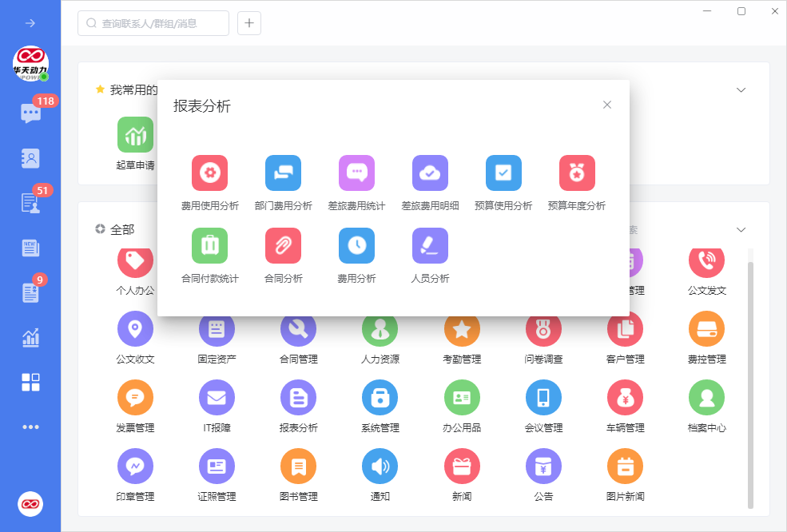Viewport: 787px width, 532px height.
Task: Open 费用分析 clock icon
Action: tap(356, 246)
